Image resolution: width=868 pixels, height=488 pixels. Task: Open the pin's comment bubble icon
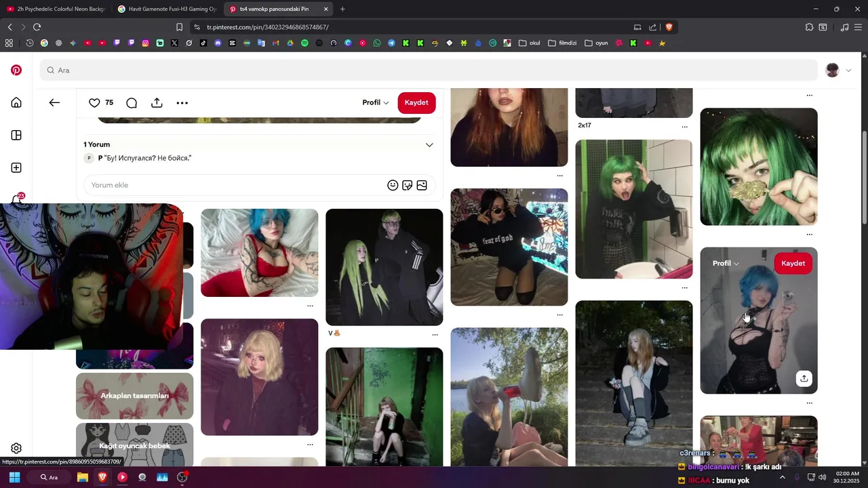pyautogui.click(x=132, y=102)
